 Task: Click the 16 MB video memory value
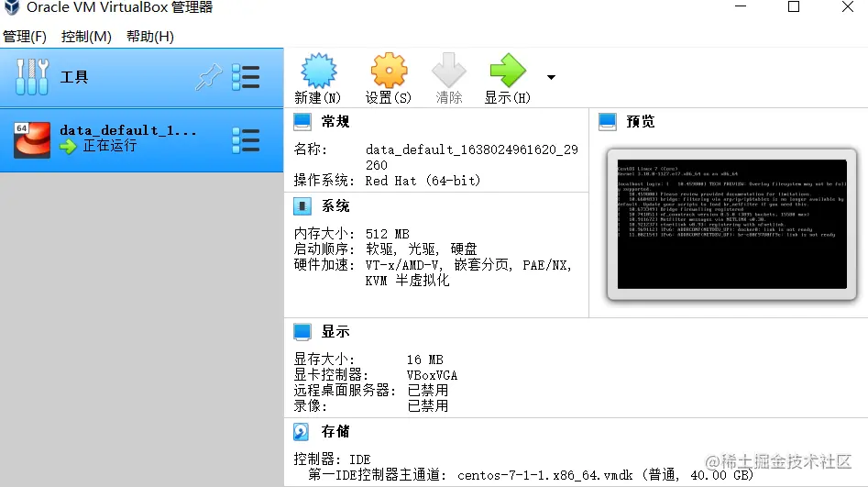pyautogui.click(x=425, y=360)
